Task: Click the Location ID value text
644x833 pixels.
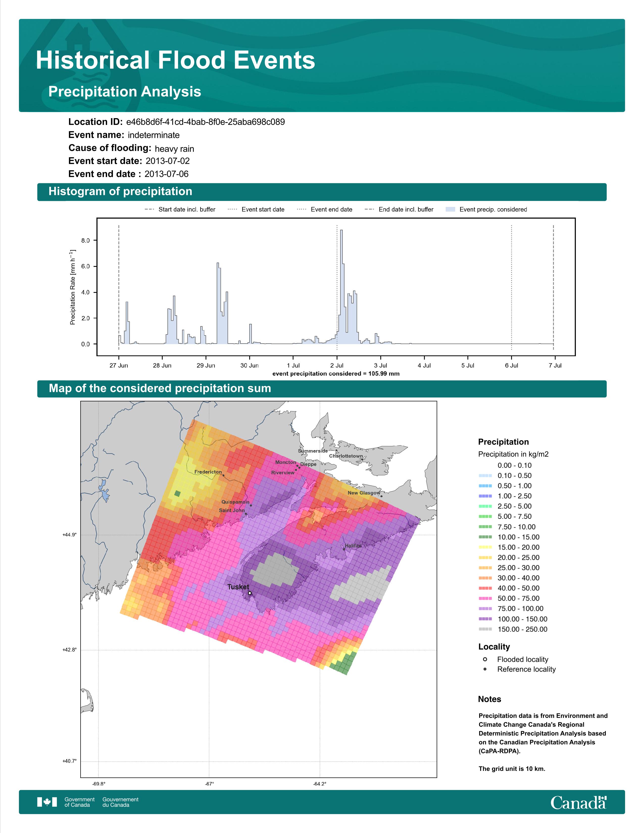Action: tap(205, 122)
